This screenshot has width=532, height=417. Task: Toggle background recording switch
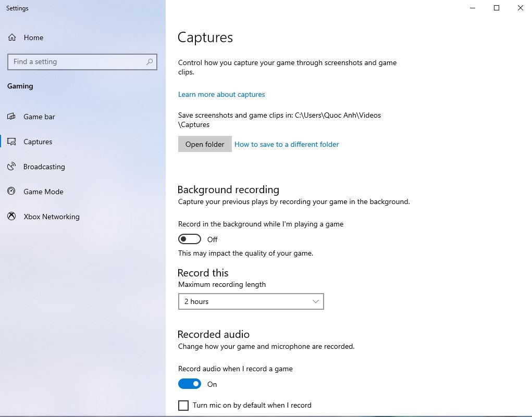point(189,239)
